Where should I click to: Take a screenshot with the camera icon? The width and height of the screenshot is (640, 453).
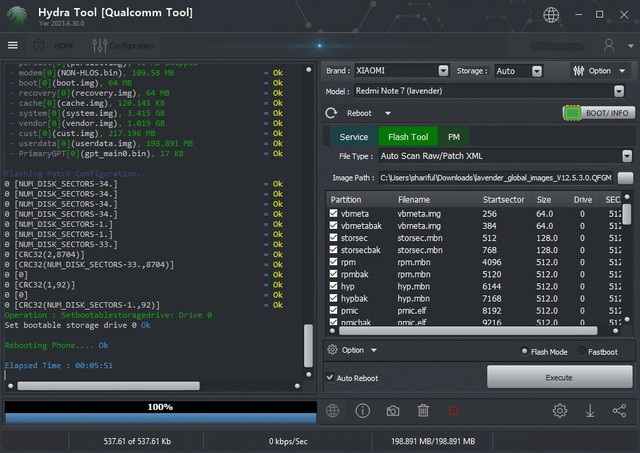coord(393,411)
